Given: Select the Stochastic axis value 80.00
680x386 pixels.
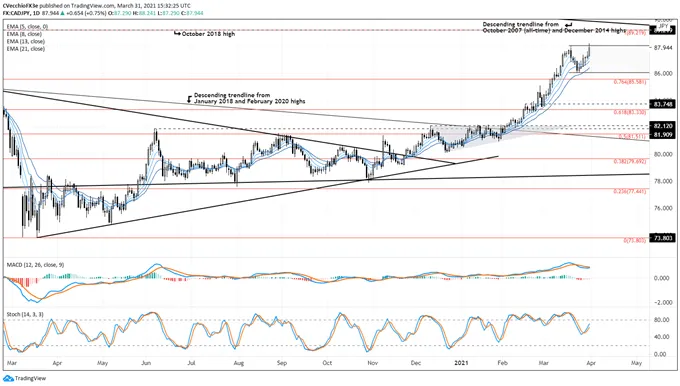Looking at the screenshot, I should [x=662, y=320].
